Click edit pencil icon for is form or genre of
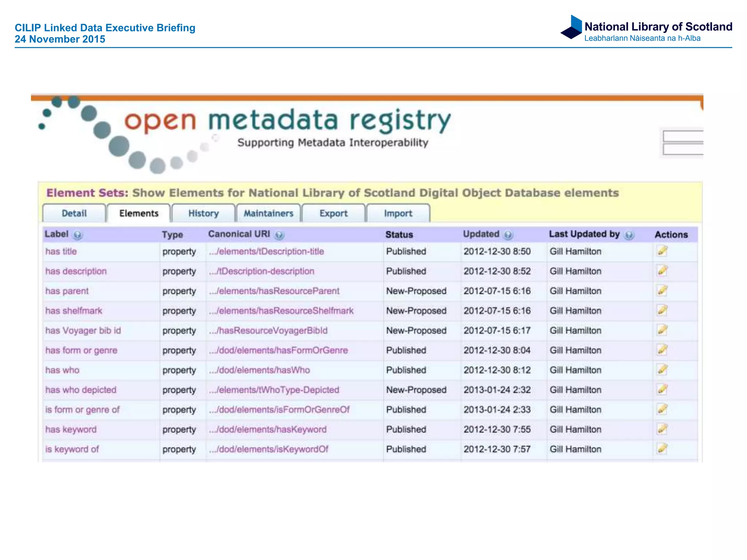Viewport: 747px width, 560px height. [x=662, y=409]
